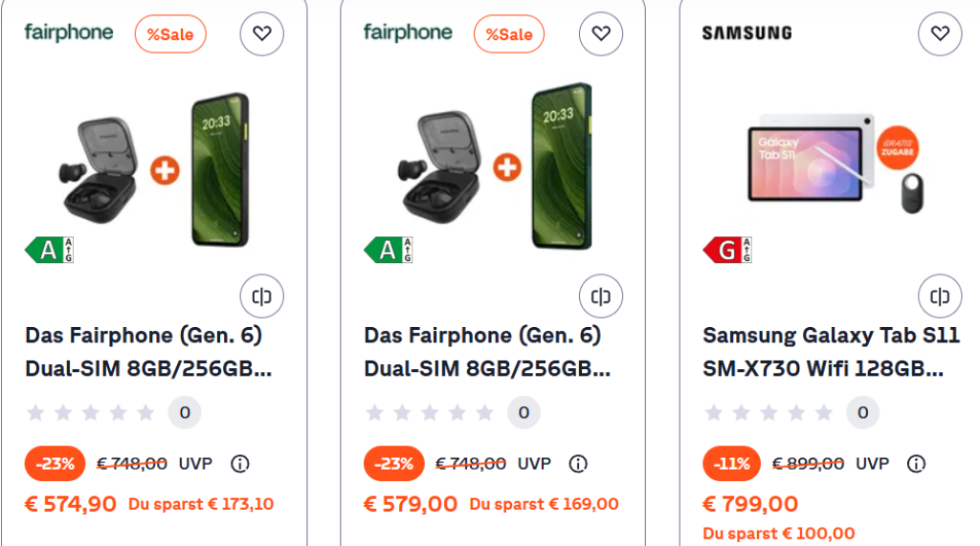Click the Samsung brand logo
Viewport: 980px width, 546px height.
click(x=746, y=33)
